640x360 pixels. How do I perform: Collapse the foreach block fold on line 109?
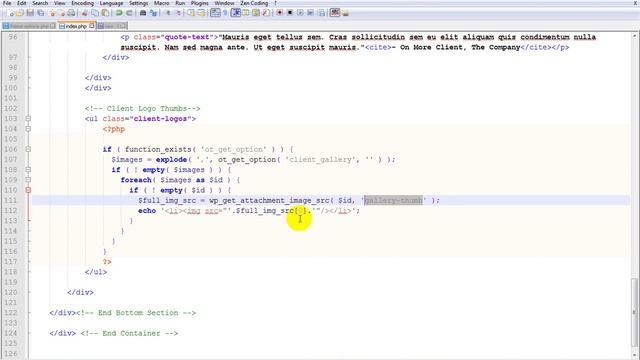(x=28, y=180)
